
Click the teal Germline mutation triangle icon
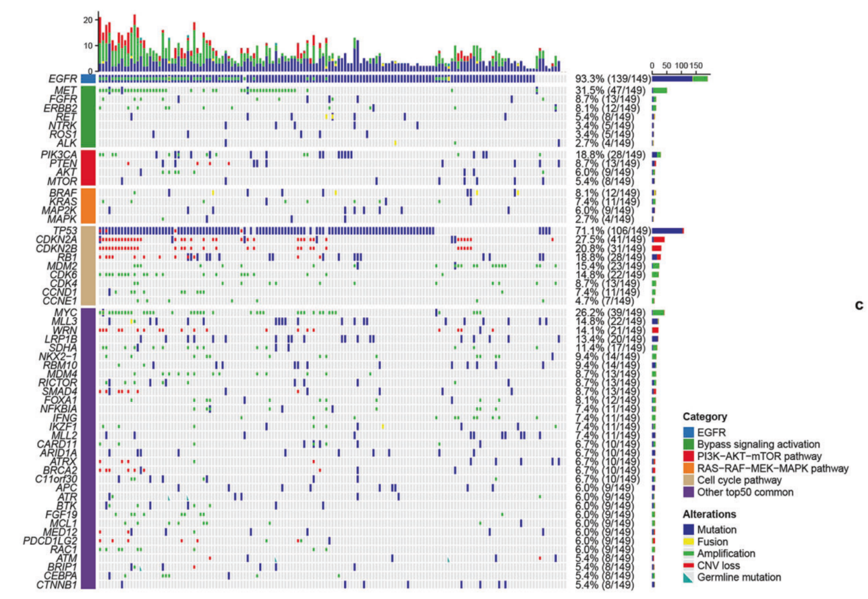[x=689, y=577]
